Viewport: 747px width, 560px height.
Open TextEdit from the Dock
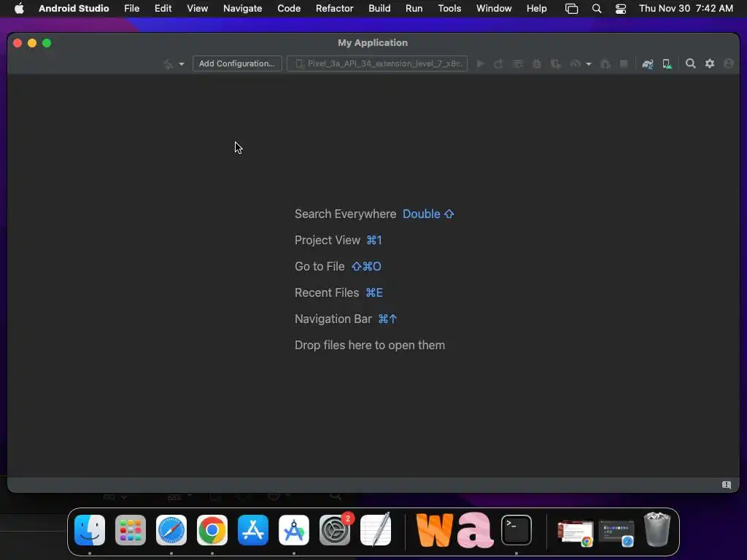(376, 530)
